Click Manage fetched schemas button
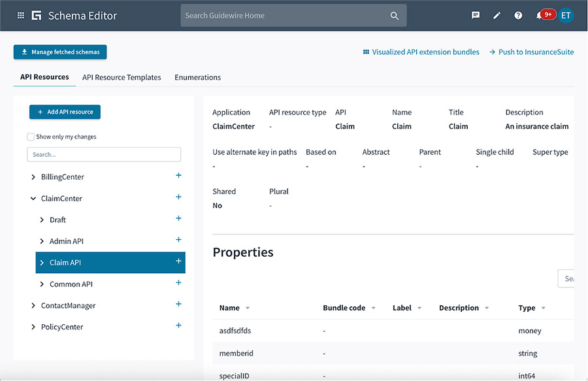This screenshot has width=588, height=381. click(x=59, y=52)
